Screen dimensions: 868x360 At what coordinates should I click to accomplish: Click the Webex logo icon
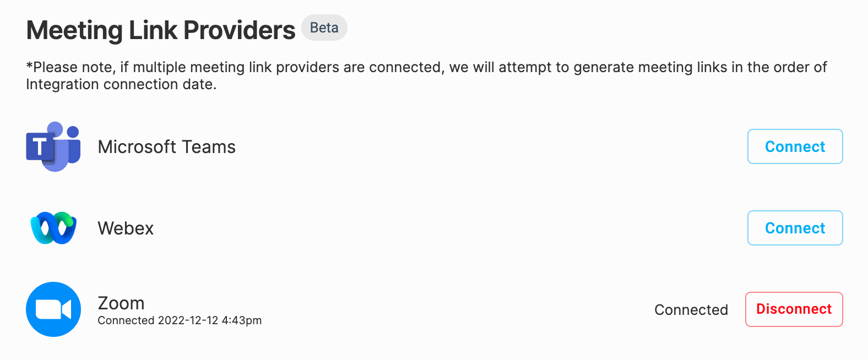click(53, 228)
